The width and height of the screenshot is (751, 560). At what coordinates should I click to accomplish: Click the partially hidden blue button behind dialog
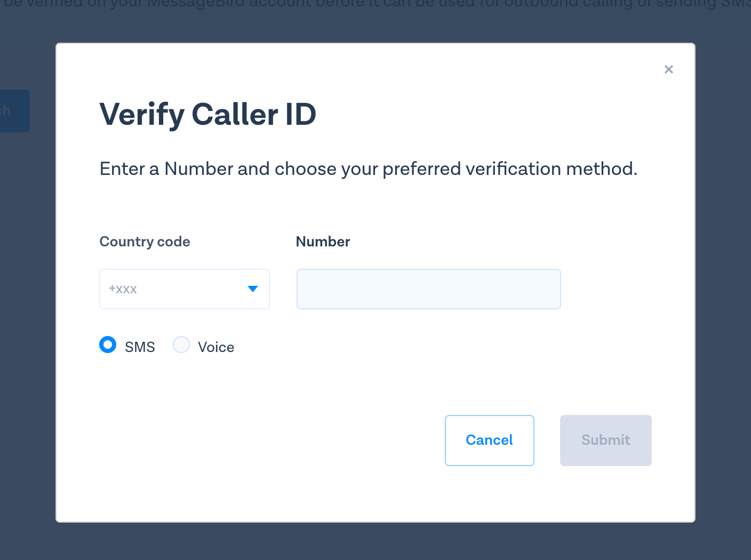click(14, 111)
